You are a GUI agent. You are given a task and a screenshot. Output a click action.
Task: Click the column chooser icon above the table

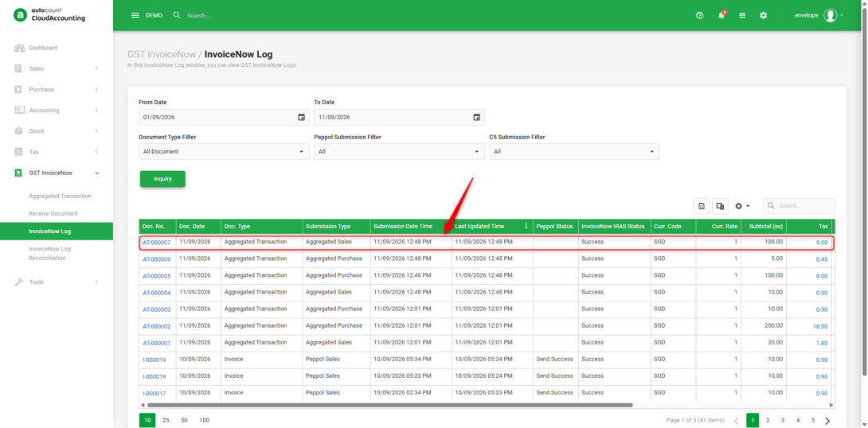coord(720,206)
